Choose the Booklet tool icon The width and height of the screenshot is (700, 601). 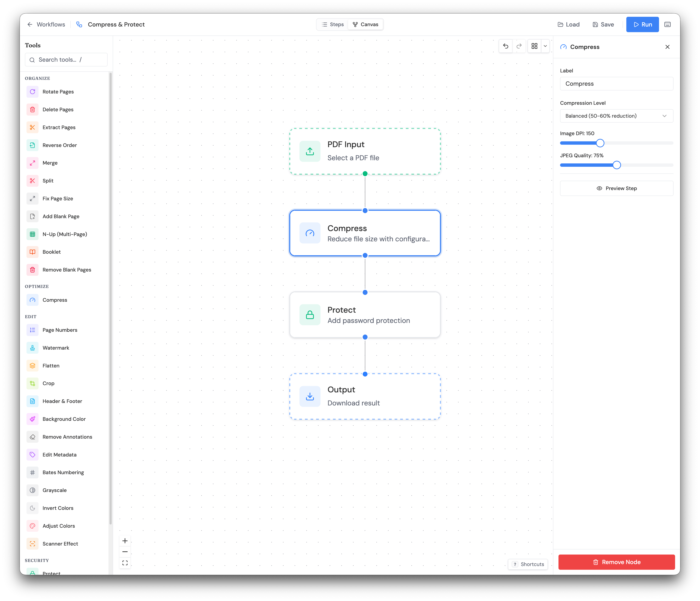click(33, 252)
